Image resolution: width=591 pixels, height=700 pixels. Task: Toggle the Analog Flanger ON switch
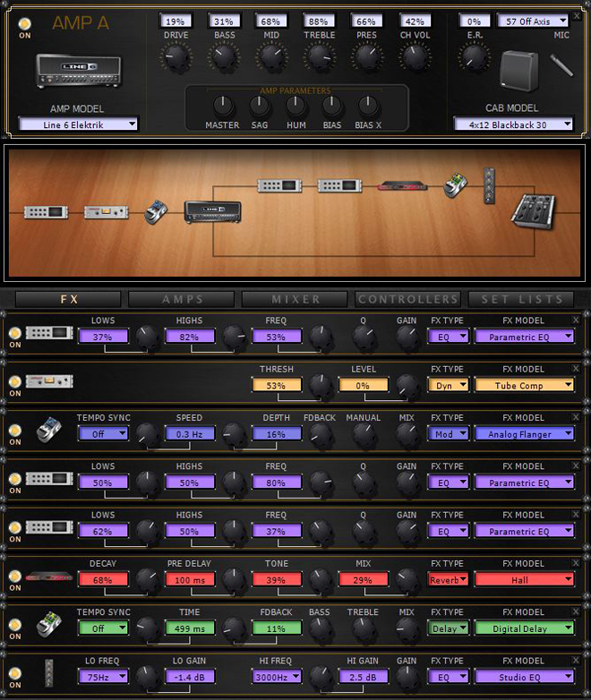pos(14,431)
